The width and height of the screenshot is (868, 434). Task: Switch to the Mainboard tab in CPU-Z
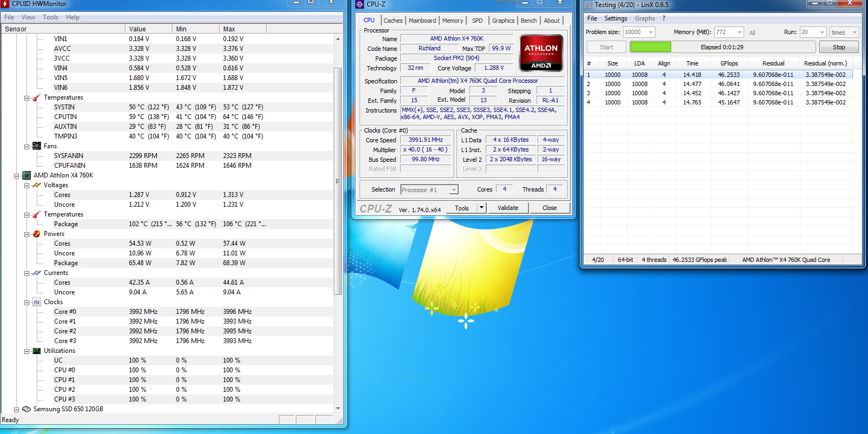coord(422,21)
